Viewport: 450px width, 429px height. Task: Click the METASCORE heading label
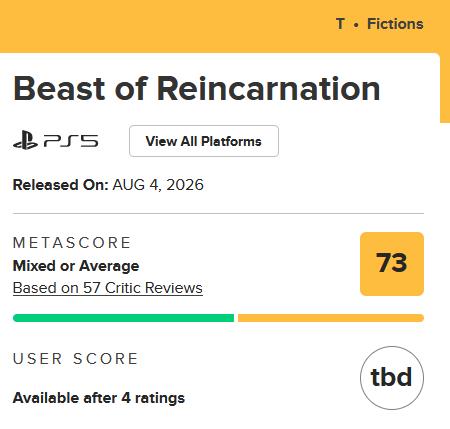(72, 243)
